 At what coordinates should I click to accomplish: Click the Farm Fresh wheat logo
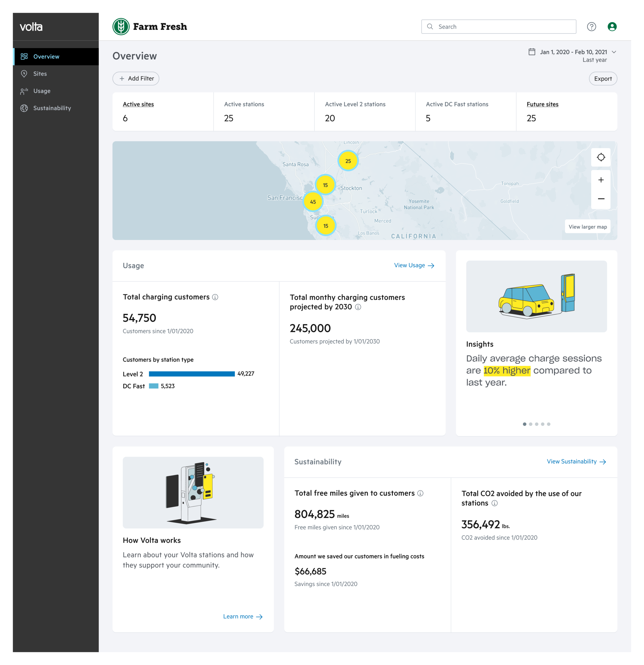(121, 26)
